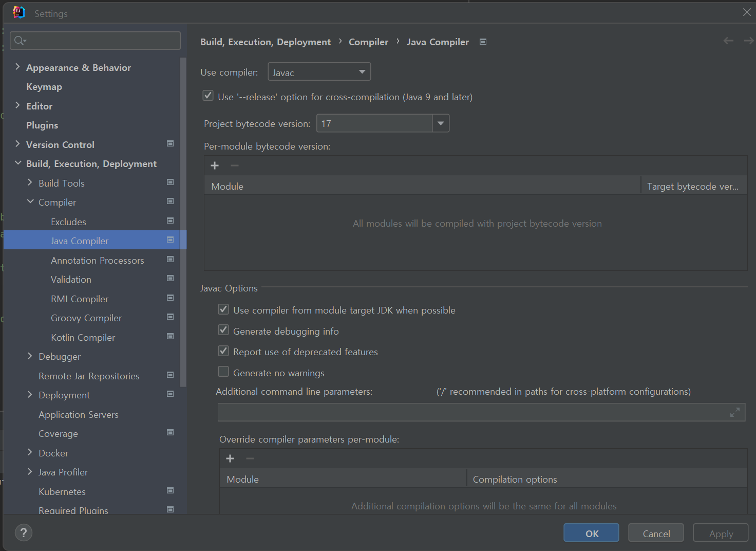Click the Compilation options column header

click(x=606, y=479)
